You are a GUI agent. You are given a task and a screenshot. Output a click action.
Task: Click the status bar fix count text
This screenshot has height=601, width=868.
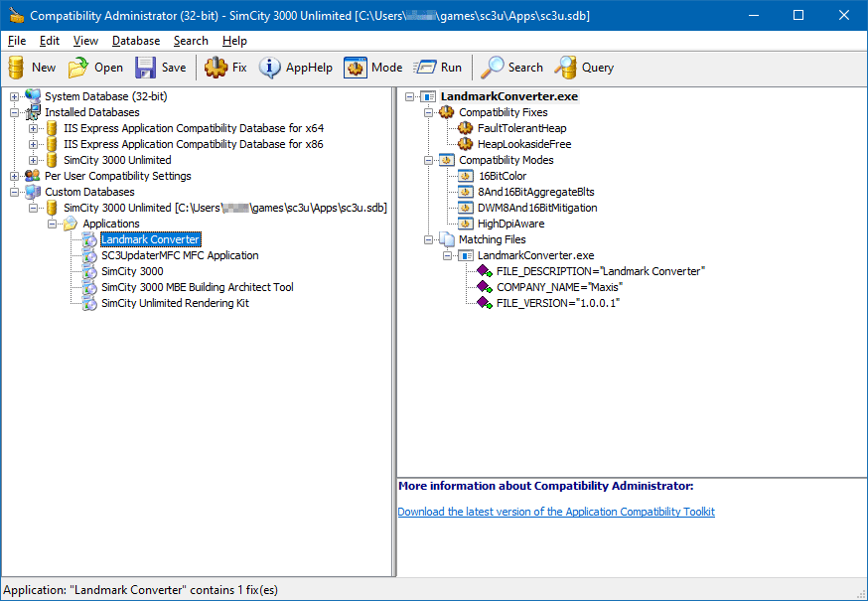(141, 590)
